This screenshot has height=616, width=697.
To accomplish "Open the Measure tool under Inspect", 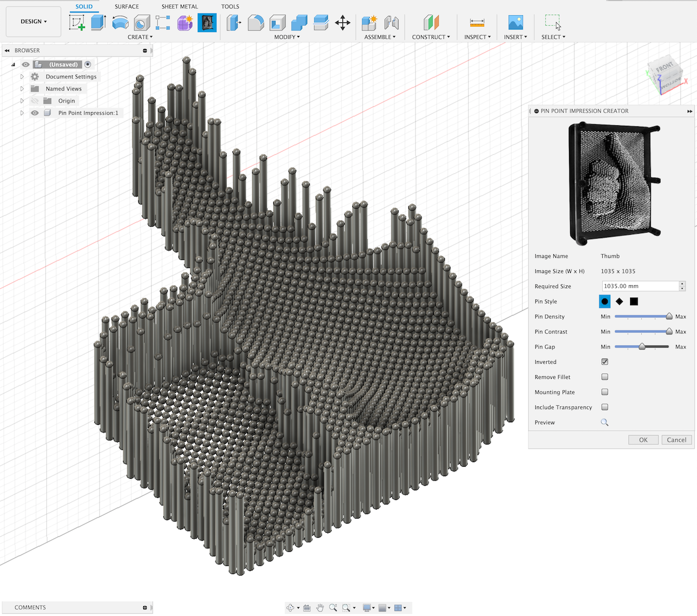I will coord(477,23).
